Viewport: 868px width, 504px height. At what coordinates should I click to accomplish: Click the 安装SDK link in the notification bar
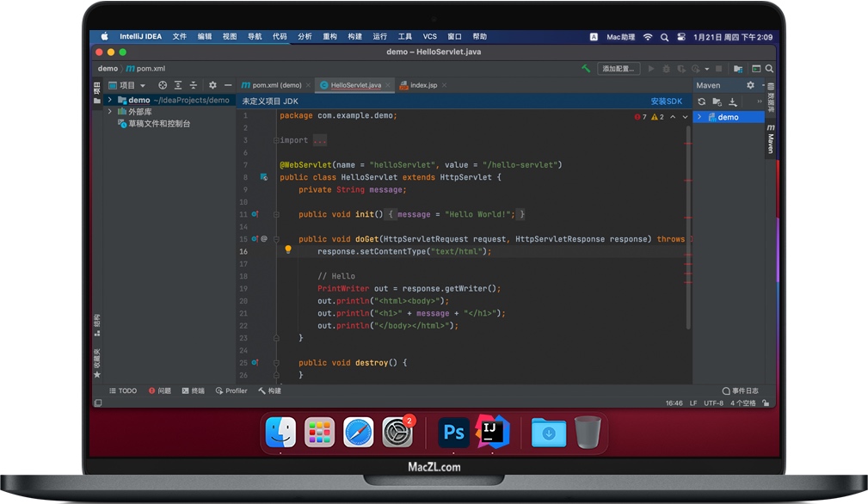tap(666, 101)
